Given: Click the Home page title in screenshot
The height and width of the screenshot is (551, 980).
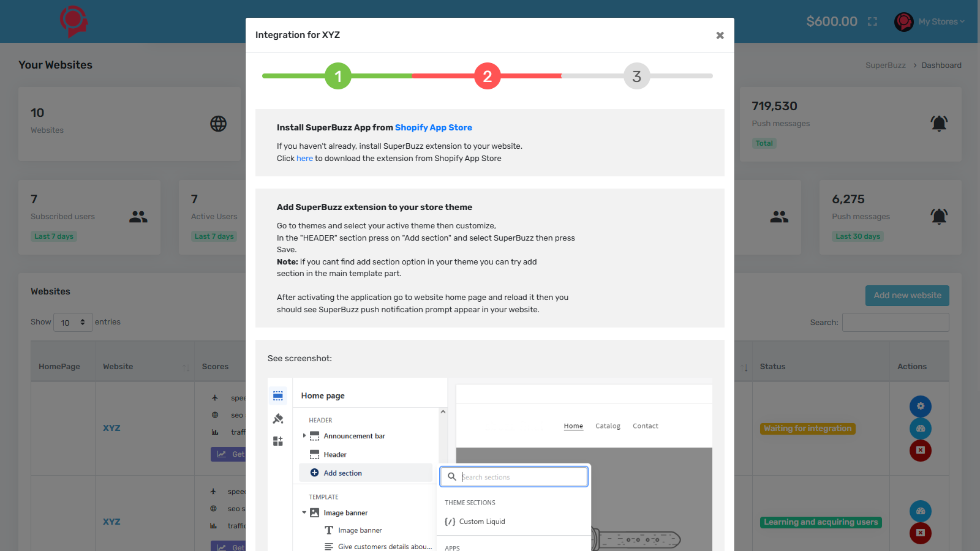Looking at the screenshot, I should click(x=323, y=395).
